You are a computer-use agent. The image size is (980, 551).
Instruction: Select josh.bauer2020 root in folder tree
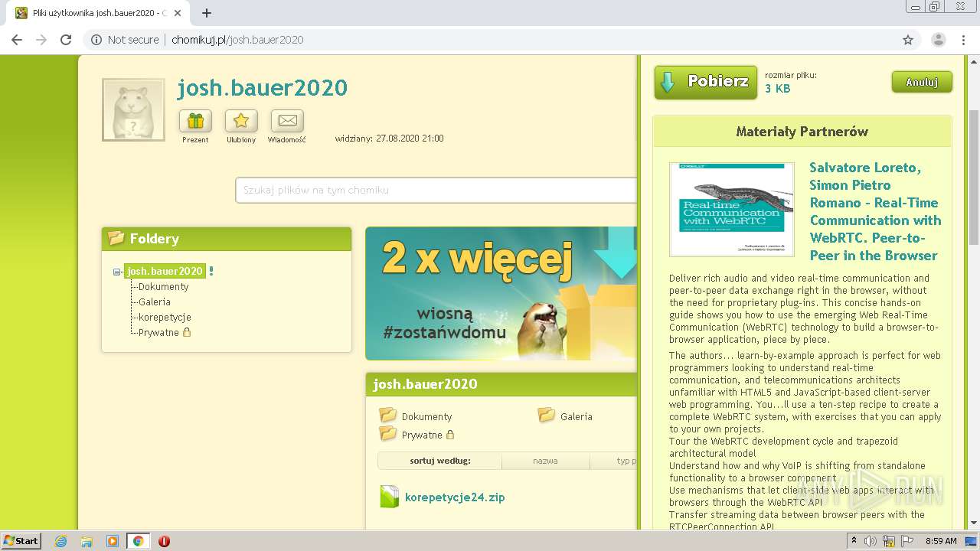(165, 271)
